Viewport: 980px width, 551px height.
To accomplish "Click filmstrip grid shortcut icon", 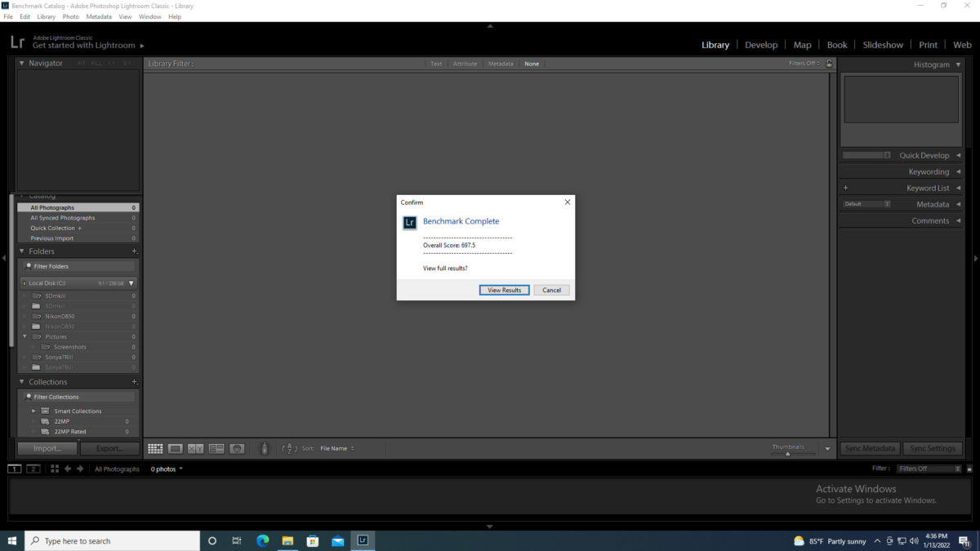I will pyautogui.click(x=55, y=469).
